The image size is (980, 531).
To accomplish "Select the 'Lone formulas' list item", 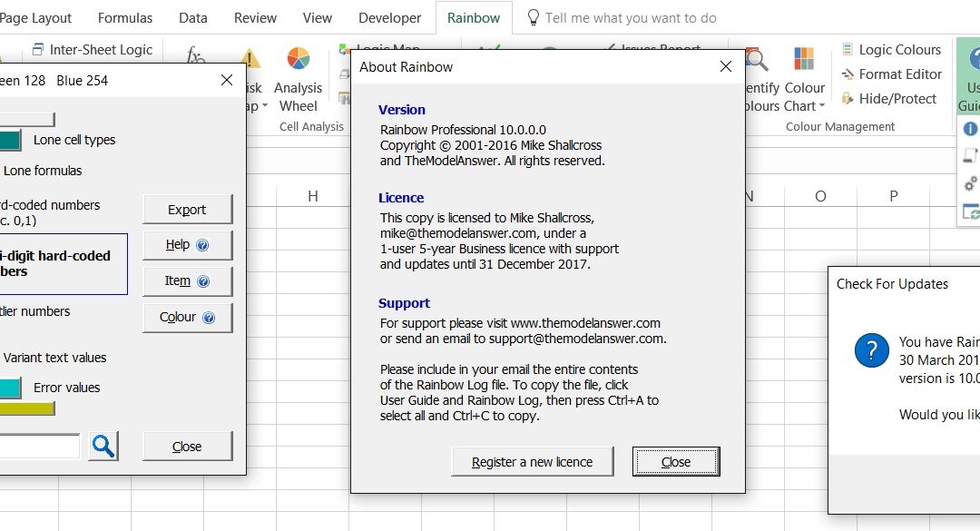I will 43,171.
